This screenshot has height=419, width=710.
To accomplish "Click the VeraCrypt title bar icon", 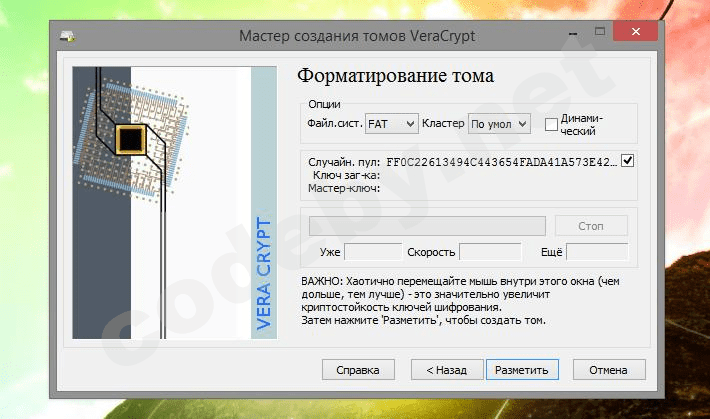I will 68,36.
